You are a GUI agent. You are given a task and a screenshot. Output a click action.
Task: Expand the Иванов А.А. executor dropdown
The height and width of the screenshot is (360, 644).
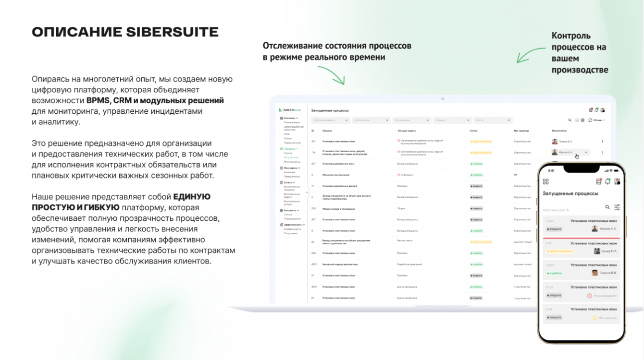(x=570, y=153)
